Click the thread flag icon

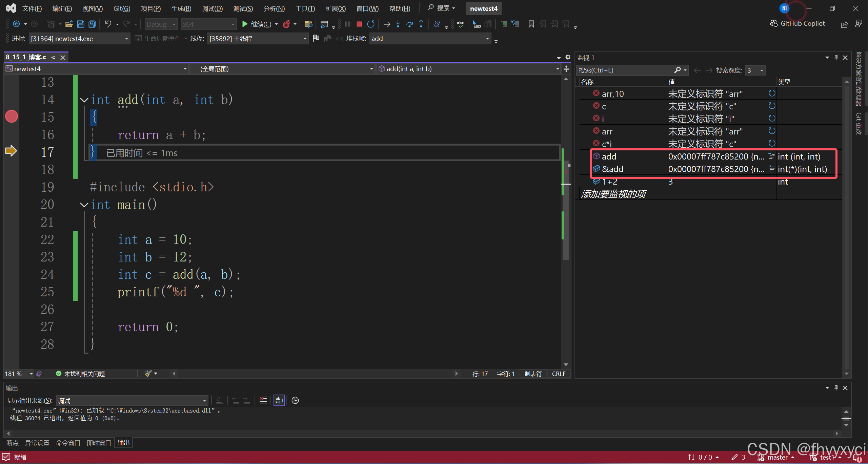(316, 38)
